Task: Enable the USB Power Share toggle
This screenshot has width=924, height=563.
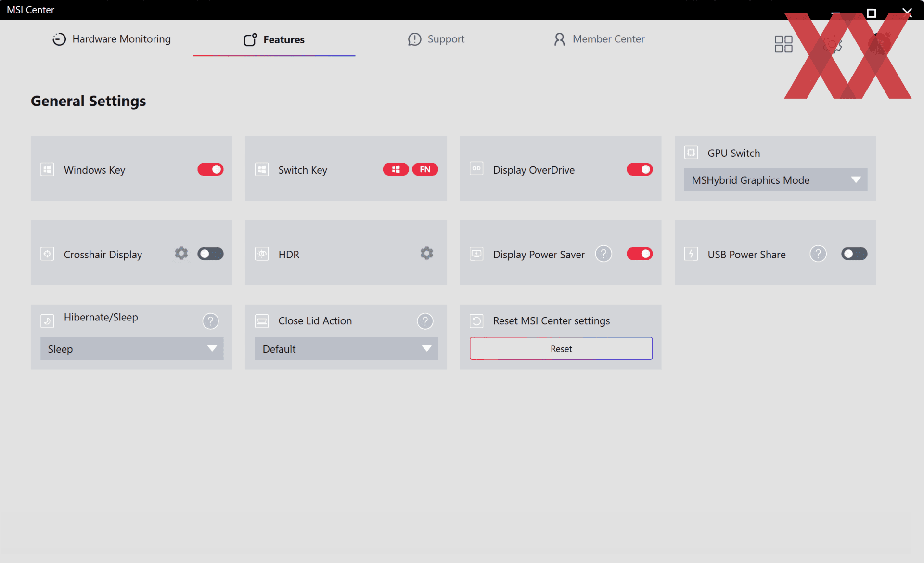Action: [x=854, y=254]
